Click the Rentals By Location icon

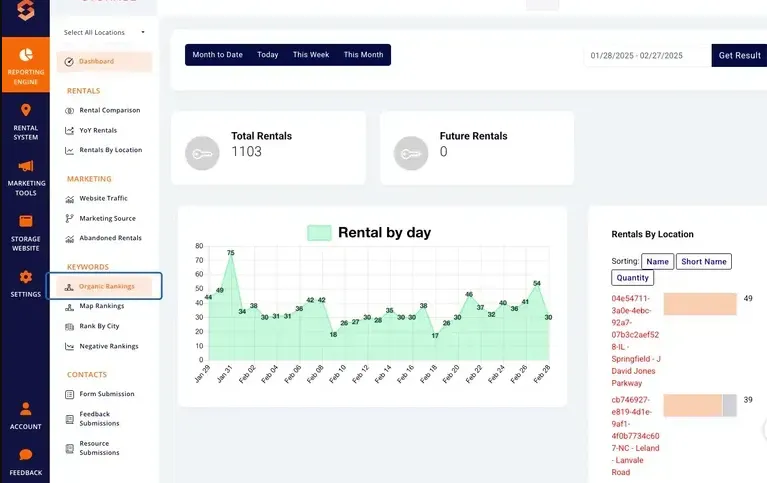(x=69, y=151)
